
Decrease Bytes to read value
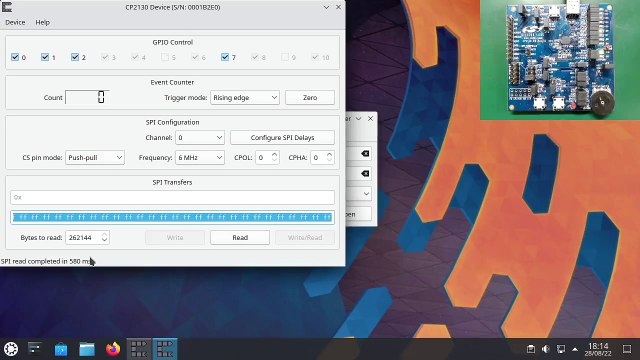(x=104, y=241)
